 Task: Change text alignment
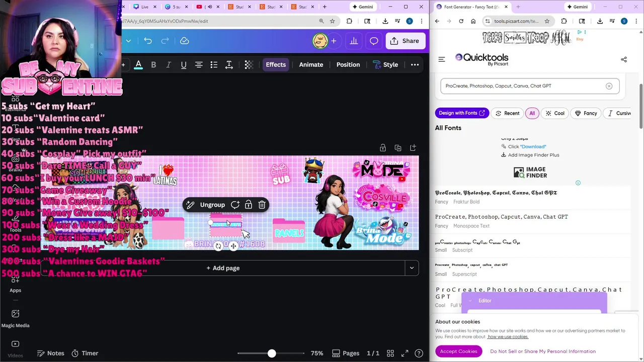[x=199, y=64]
